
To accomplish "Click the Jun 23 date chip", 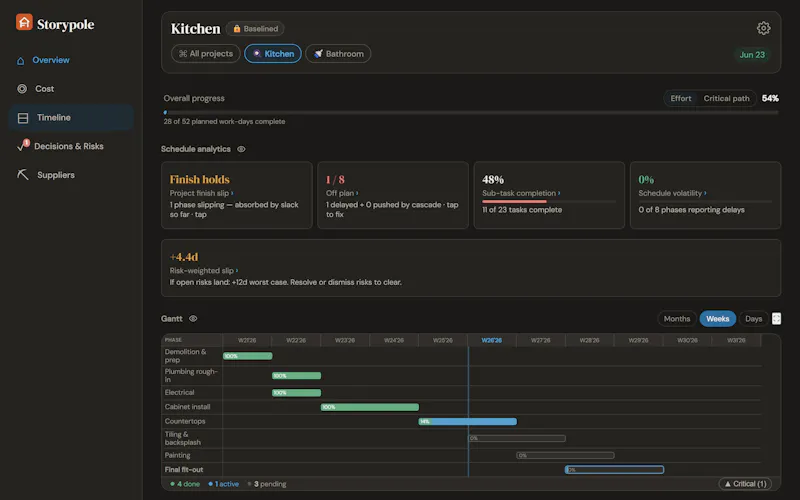I will coord(752,55).
